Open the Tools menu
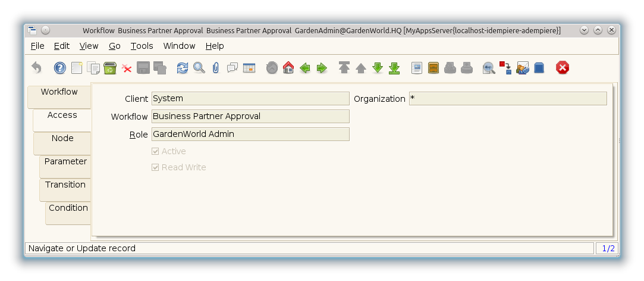Image resolution: width=644 pixels, height=281 pixels. tap(142, 46)
